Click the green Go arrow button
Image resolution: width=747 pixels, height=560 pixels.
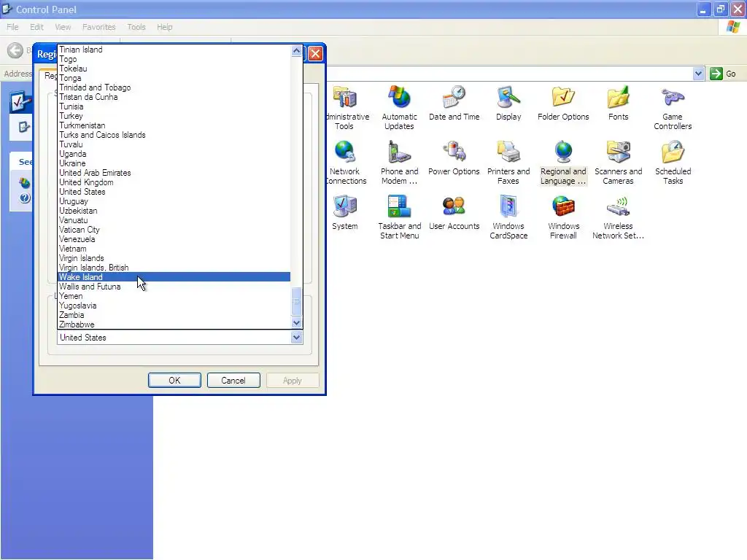[716, 74]
